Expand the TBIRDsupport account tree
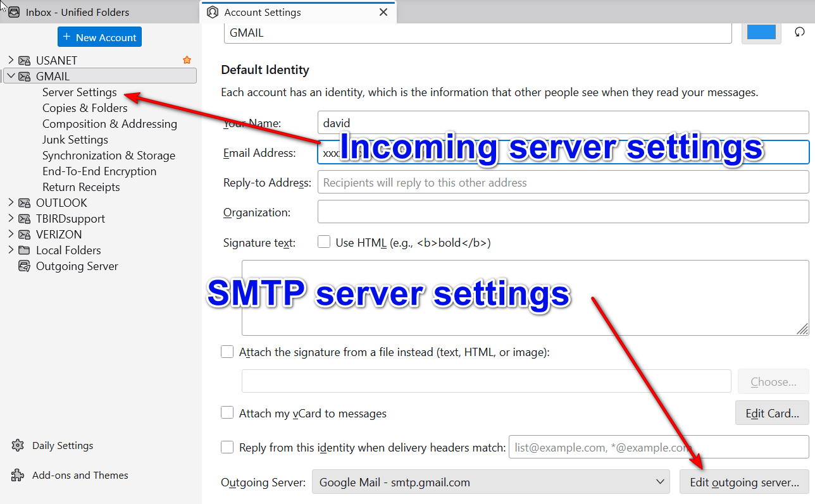815x504 pixels. point(10,218)
